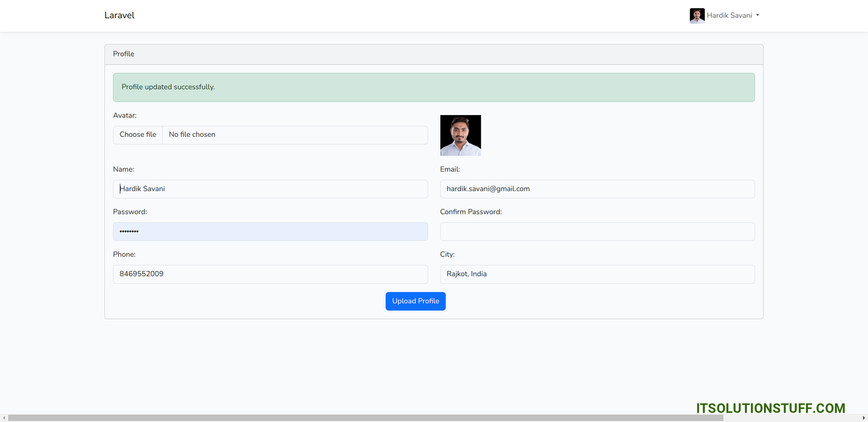The height and width of the screenshot is (422, 868).
Task: Click the small avatar in the navbar
Action: click(697, 16)
